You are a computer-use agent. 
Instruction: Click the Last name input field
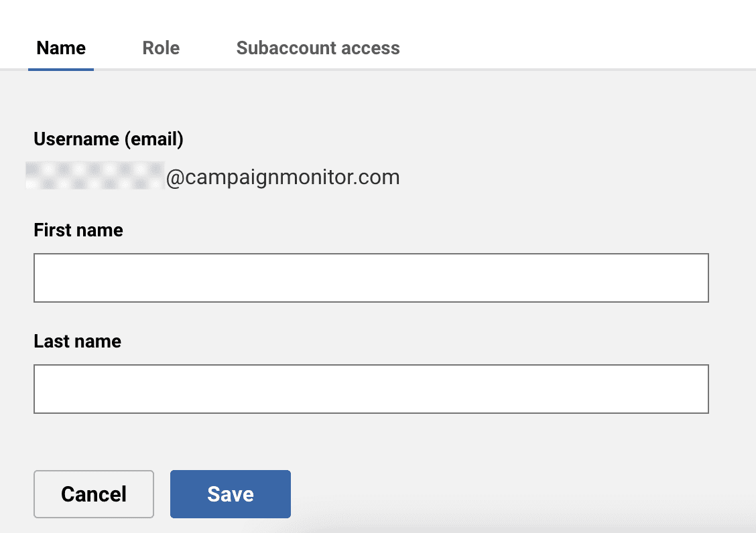pyautogui.click(x=371, y=389)
